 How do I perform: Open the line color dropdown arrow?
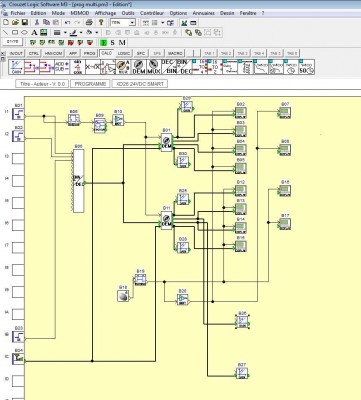(x=81, y=33)
